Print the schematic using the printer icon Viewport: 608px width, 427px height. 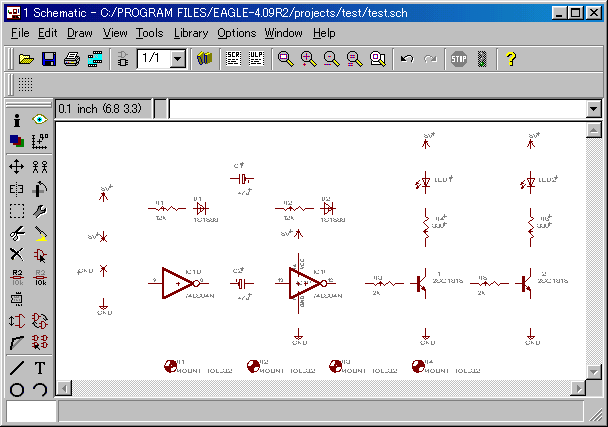pyautogui.click(x=72, y=59)
